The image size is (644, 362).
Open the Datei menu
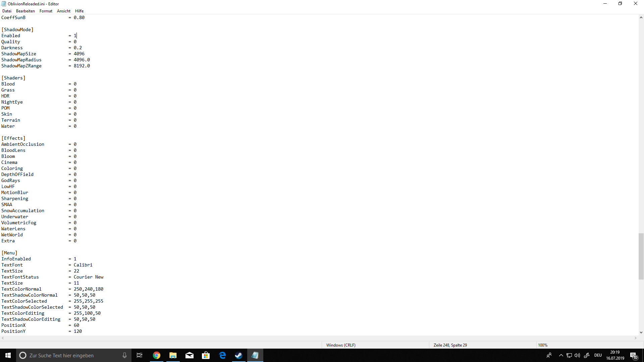pyautogui.click(x=7, y=11)
